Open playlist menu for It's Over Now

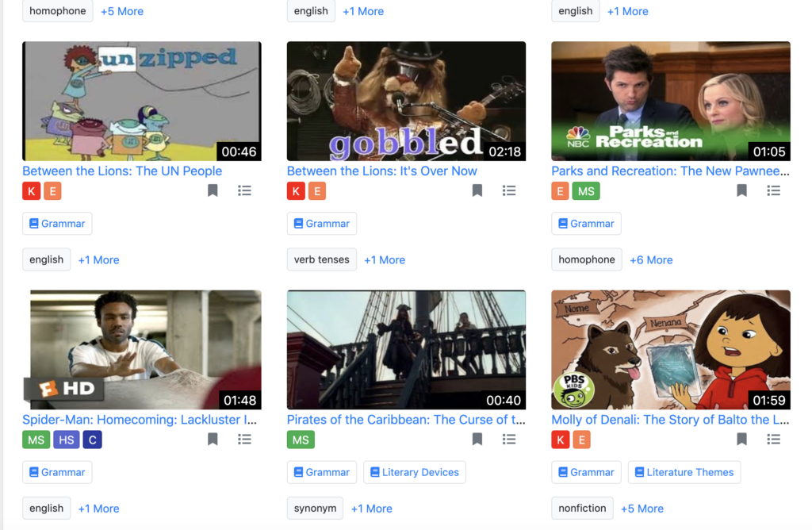509,190
